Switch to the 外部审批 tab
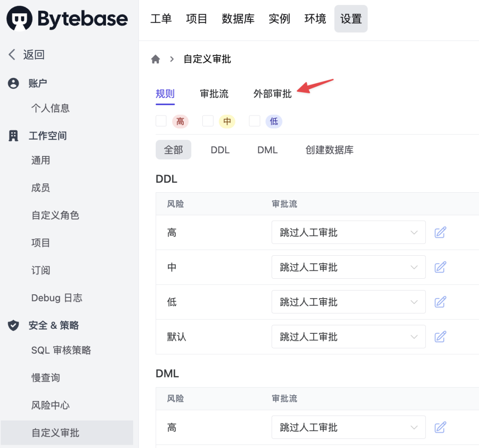Screen dimensions: 479x448 pos(272,94)
